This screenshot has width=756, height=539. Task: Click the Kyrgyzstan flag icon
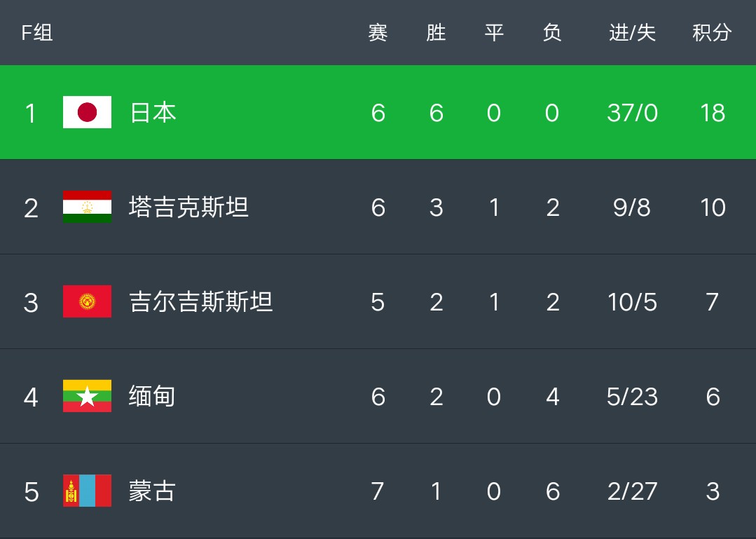click(x=87, y=301)
